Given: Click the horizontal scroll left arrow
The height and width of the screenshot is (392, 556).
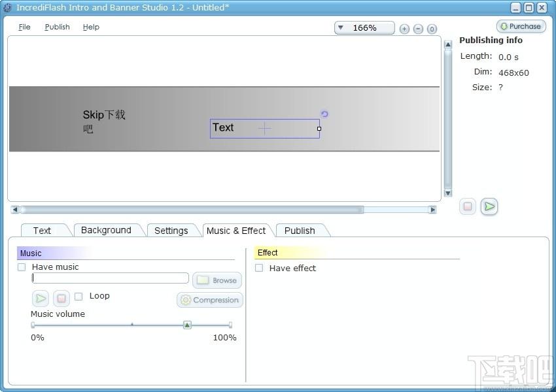Looking at the screenshot, I should [15, 210].
